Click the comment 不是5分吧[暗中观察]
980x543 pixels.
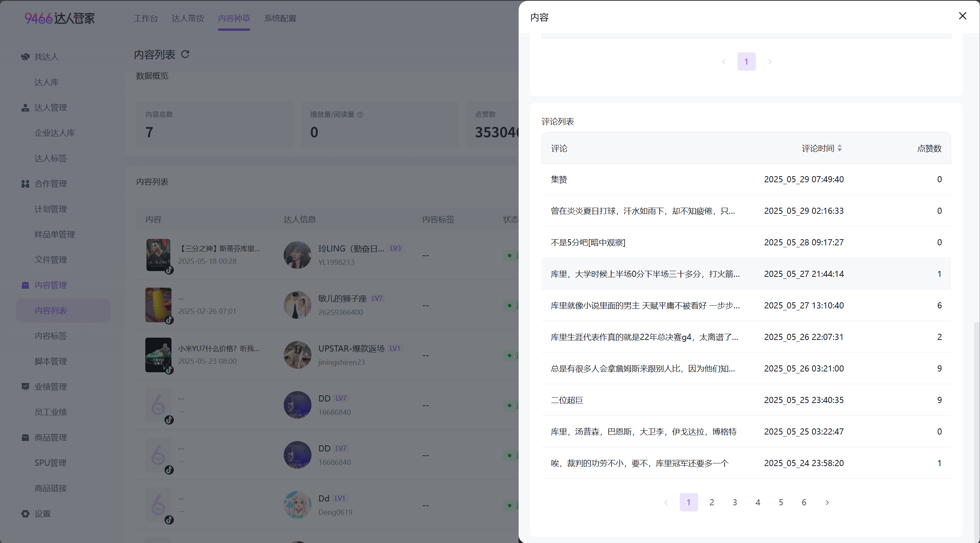coord(588,243)
